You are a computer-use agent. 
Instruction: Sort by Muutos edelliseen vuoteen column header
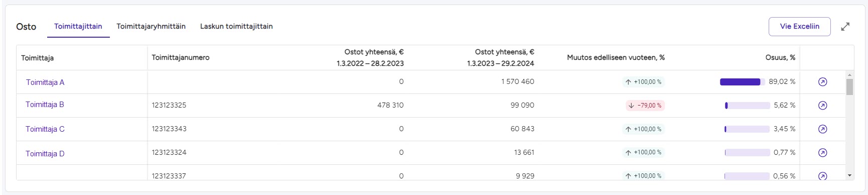(616, 58)
